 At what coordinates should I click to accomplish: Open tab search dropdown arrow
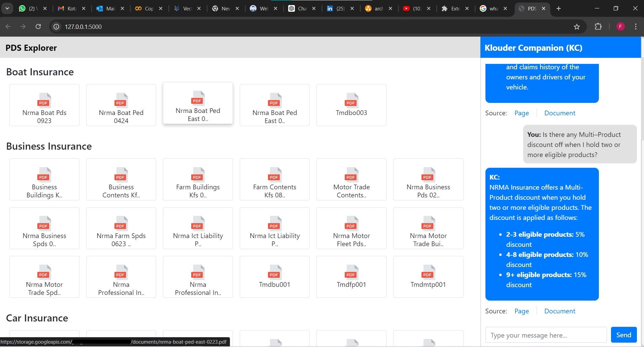7,8
